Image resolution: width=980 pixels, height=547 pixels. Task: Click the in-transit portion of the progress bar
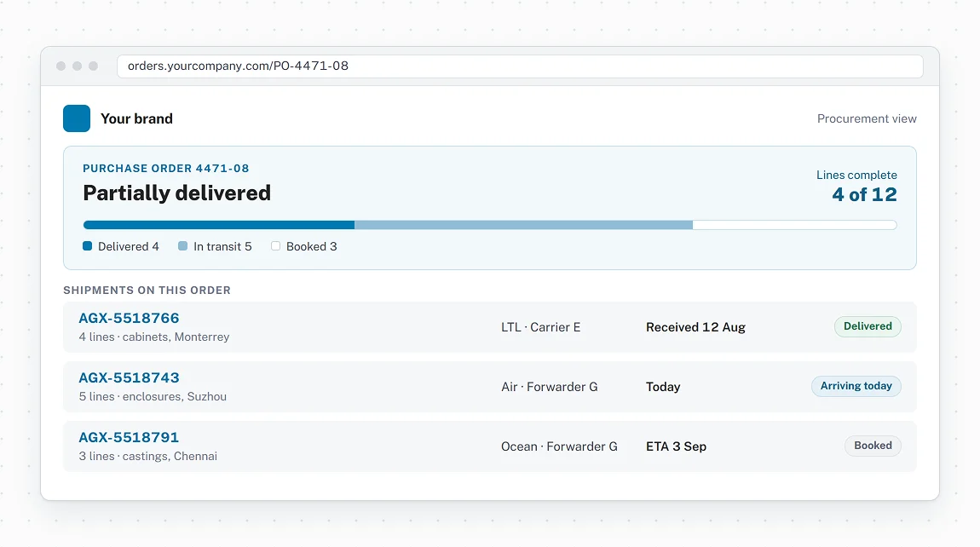pyautogui.click(x=524, y=225)
